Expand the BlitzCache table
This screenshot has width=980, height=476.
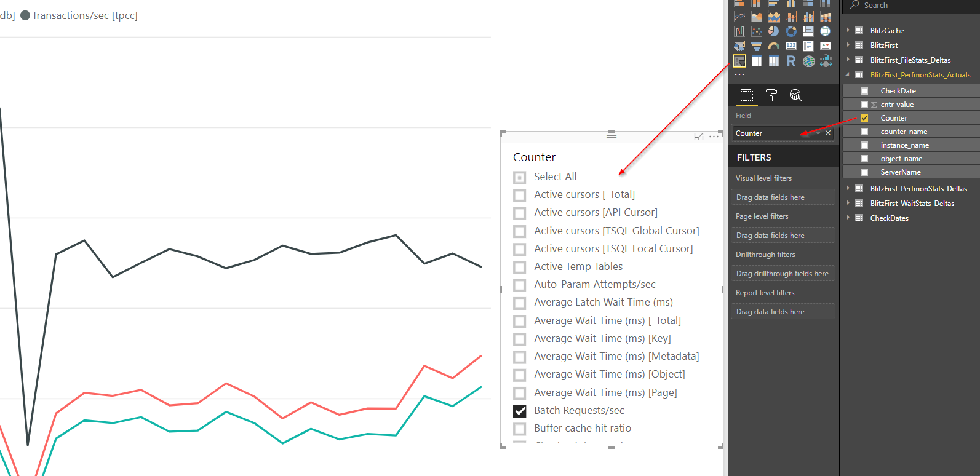848,30
